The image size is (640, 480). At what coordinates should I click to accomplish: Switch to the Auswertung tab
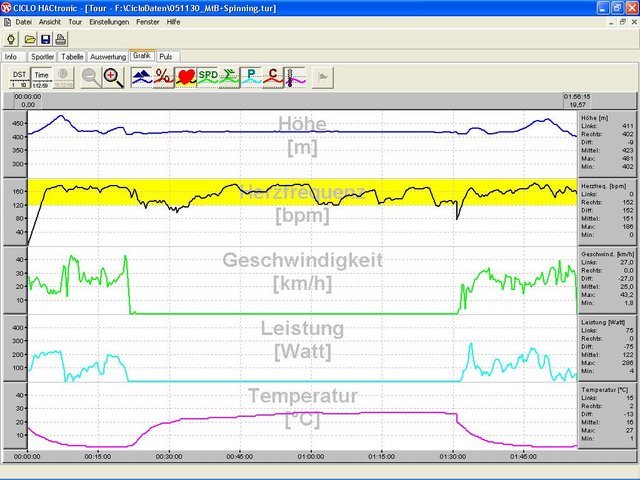[x=108, y=57]
